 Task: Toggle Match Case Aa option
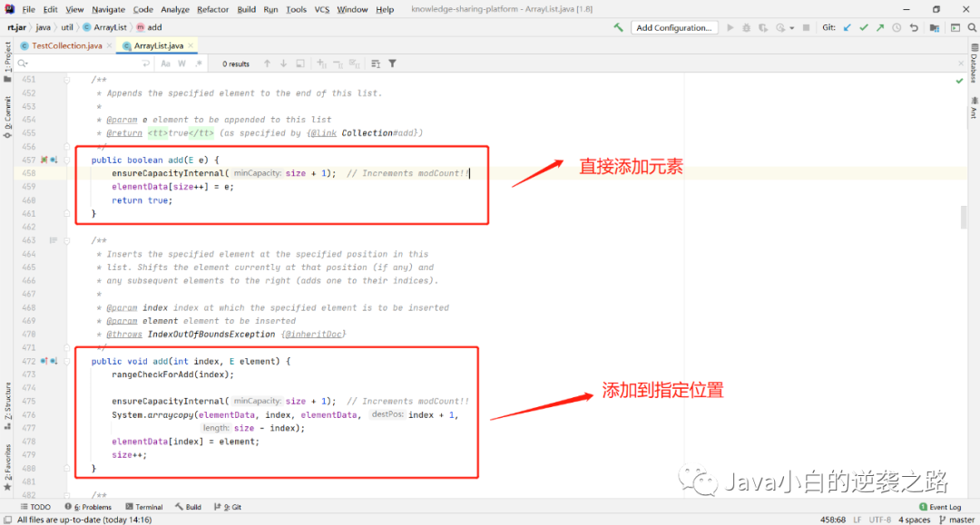(166, 63)
